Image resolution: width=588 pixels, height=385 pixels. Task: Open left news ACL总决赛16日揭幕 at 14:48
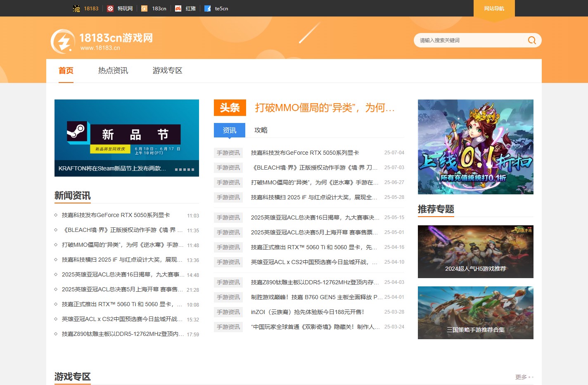[x=123, y=274]
